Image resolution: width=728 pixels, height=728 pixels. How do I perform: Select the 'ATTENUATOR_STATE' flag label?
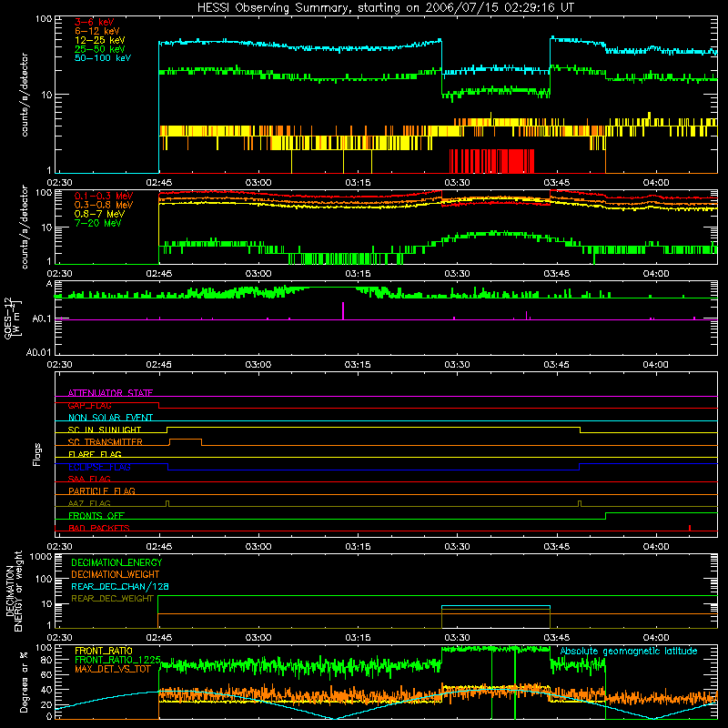point(110,393)
